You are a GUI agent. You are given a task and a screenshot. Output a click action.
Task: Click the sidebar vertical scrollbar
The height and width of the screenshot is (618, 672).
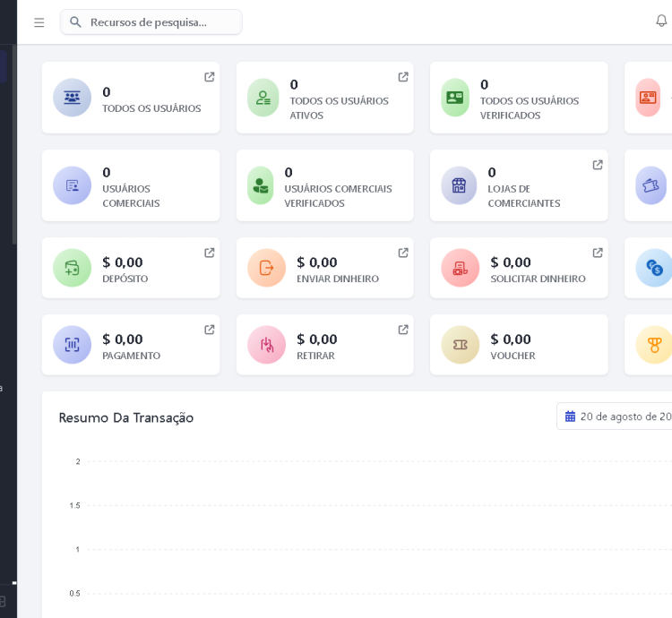(x=14, y=143)
